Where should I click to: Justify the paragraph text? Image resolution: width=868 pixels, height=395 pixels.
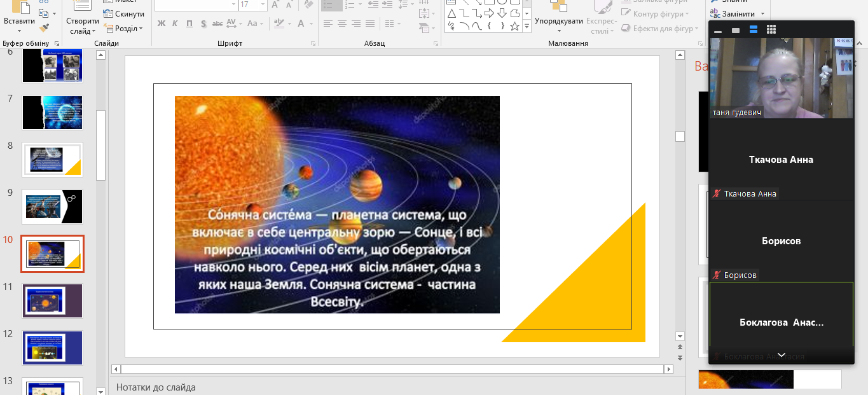[370, 24]
